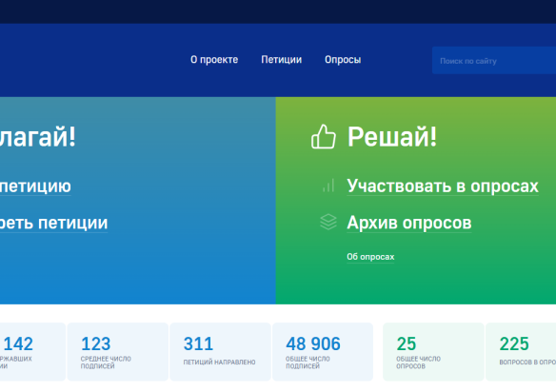Click the thumbs-up icon beside Решай!
This screenshot has width=556, height=392.
point(323,136)
